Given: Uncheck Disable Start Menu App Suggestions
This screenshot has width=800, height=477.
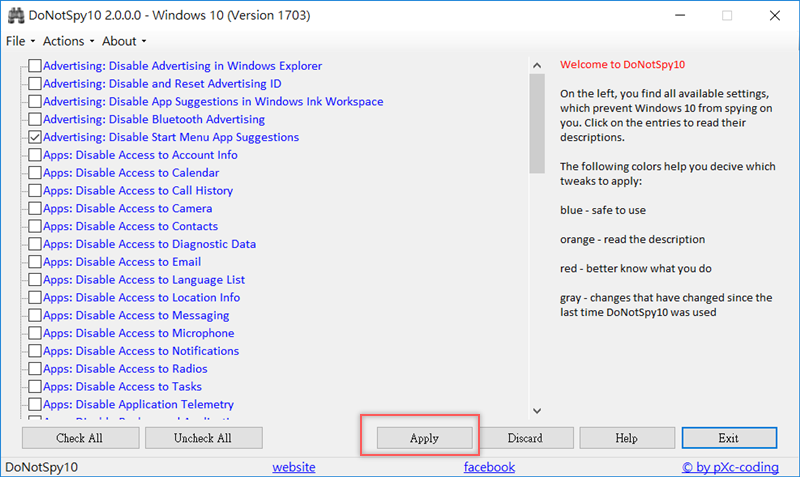Looking at the screenshot, I should point(35,137).
